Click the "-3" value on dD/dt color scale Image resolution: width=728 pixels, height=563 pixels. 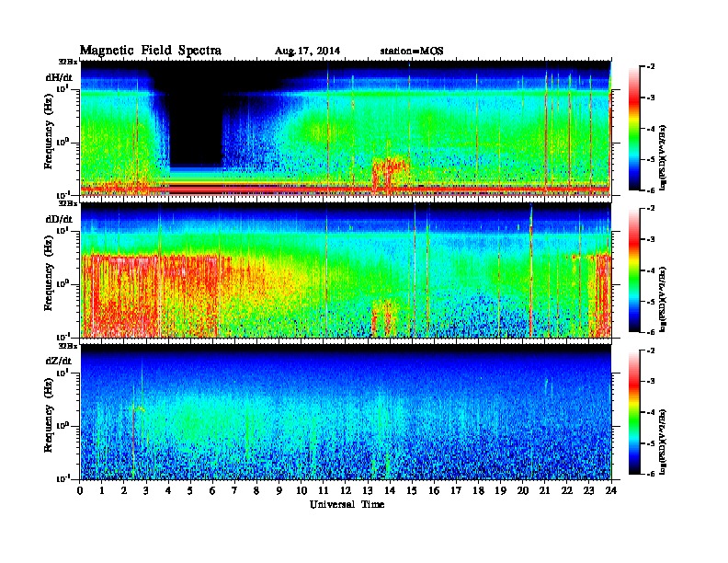(x=651, y=239)
